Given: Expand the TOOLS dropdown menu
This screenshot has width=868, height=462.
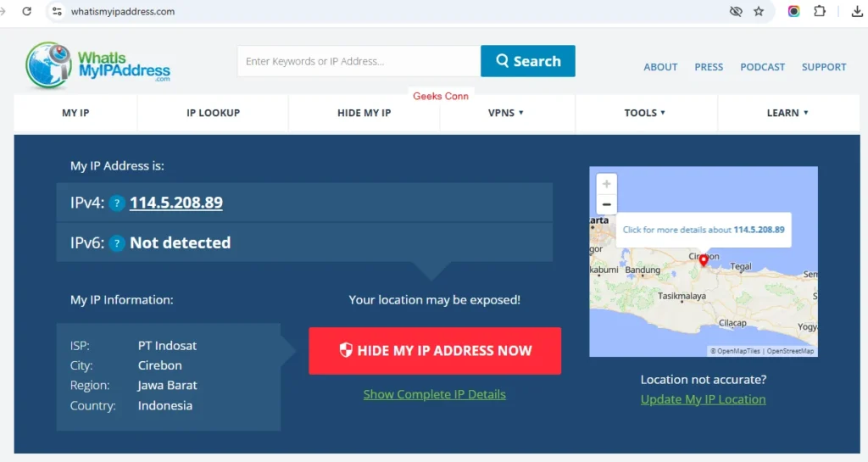Looking at the screenshot, I should [x=645, y=113].
